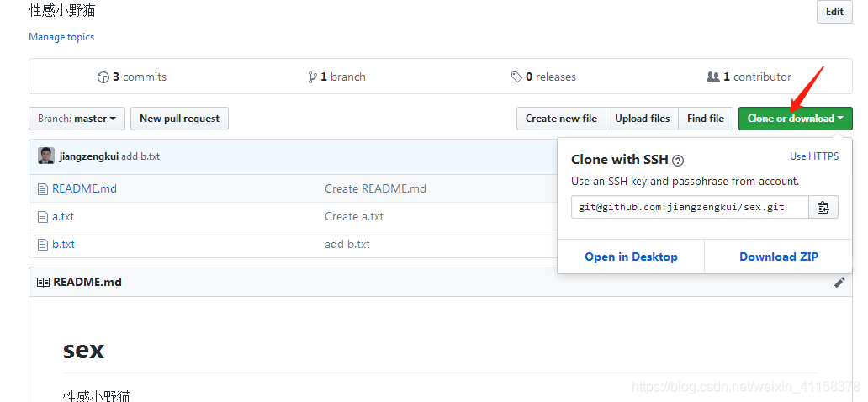Open the 'Create a.txt' commit message

[x=354, y=216]
